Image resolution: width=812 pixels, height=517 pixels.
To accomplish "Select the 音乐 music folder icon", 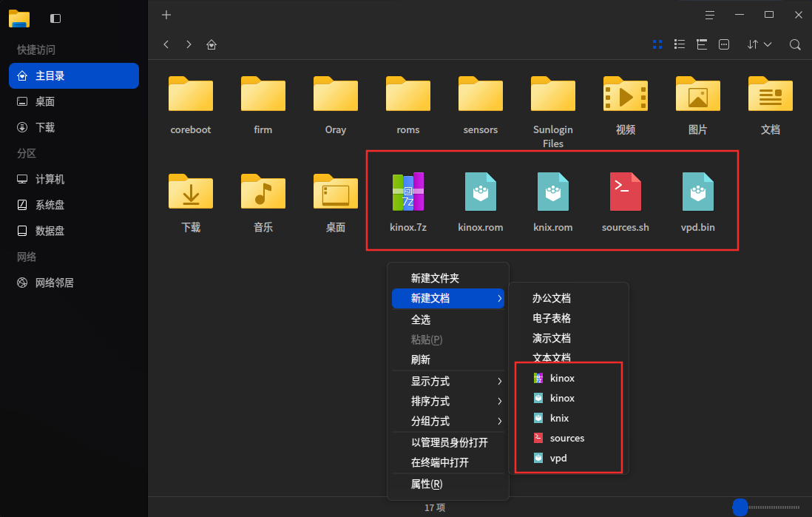I will coord(263,192).
